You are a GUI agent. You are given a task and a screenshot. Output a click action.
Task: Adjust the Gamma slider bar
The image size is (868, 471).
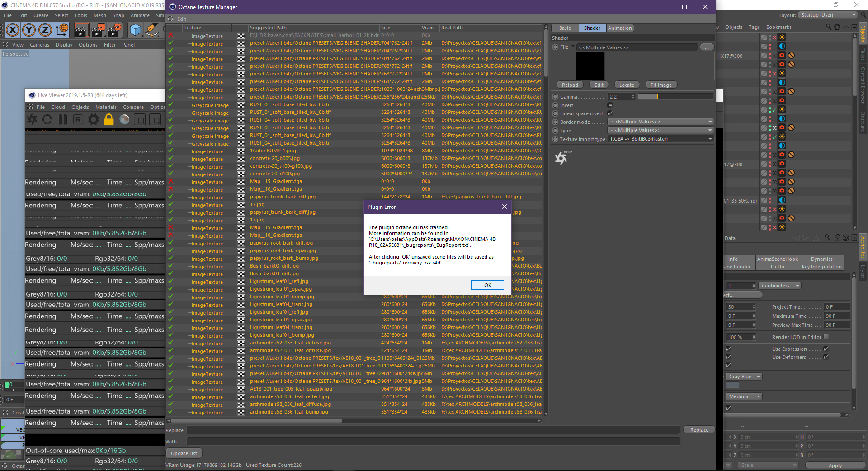pos(676,97)
